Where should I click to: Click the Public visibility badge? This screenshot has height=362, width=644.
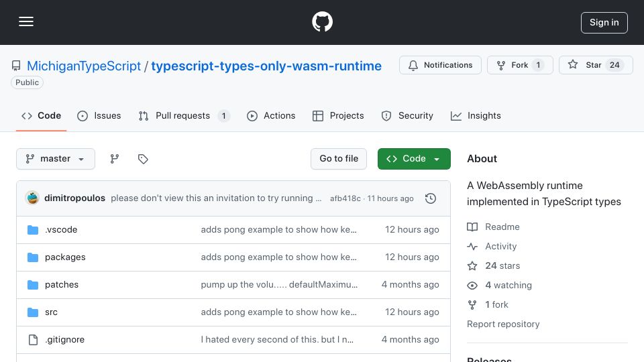(27, 82)
